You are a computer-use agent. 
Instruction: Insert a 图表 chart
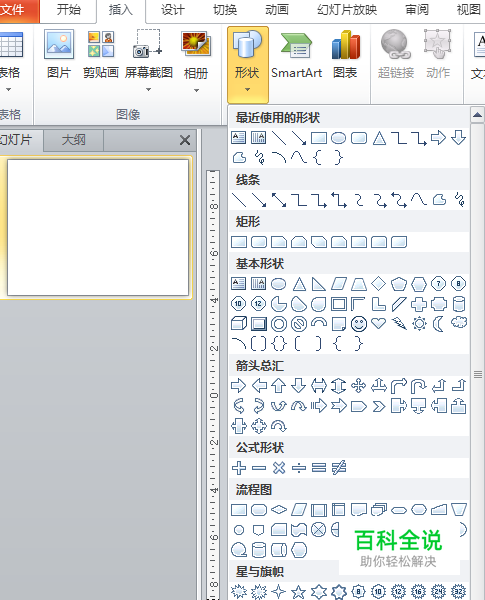(345, 55)
